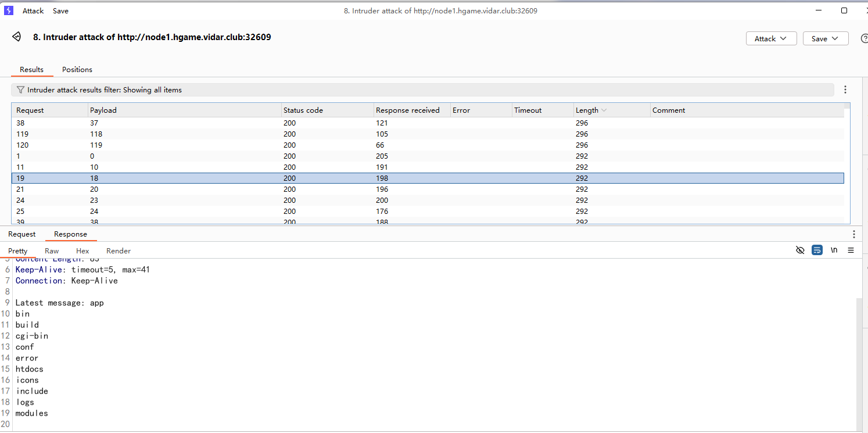This screenshot has height=433, width=868.
Task: Toggle show non-printable characters \n button
Action: (x=834, y=251)
